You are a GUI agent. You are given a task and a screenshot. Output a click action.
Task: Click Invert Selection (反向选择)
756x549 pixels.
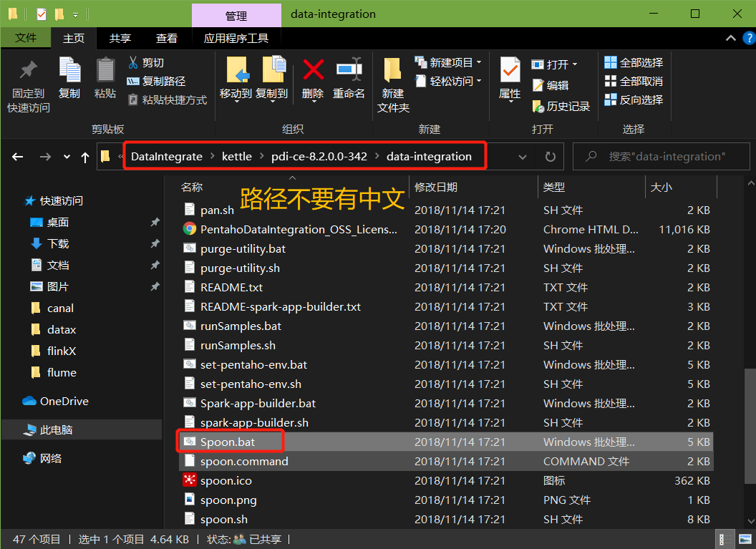pos(634,99)
